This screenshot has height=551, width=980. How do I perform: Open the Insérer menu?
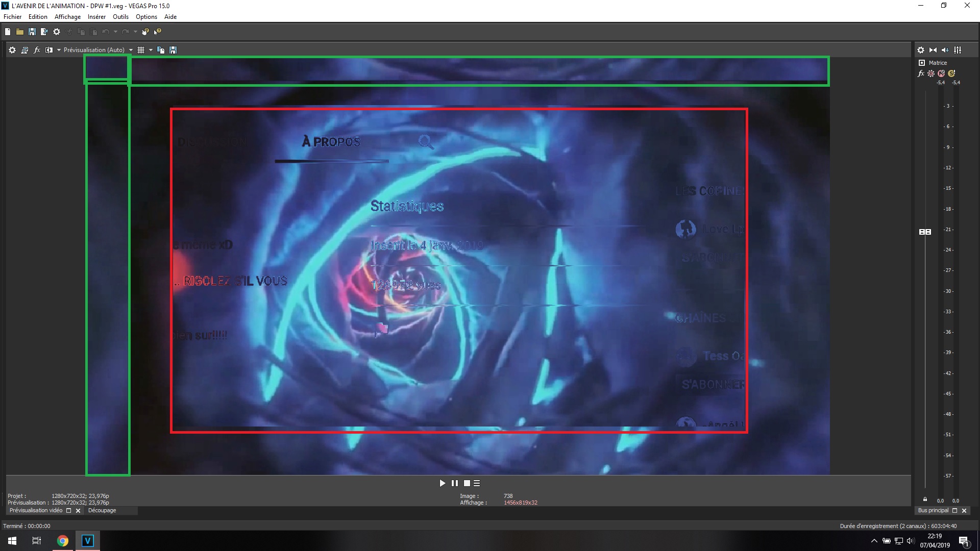click(x=96, y=17)
